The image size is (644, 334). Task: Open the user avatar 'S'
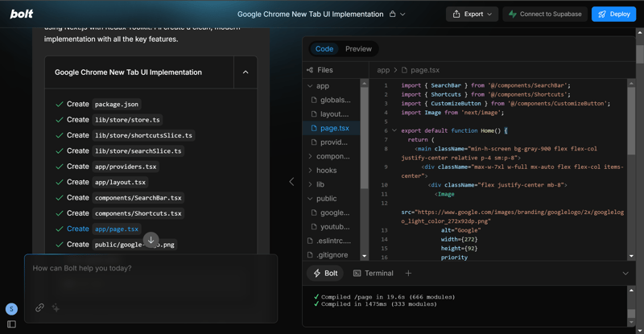point(11,308)
